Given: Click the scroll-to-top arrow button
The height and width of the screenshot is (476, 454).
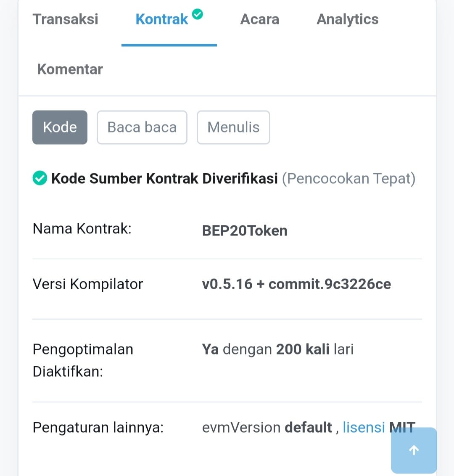Looking at the screenshot, I should point(414,450).
